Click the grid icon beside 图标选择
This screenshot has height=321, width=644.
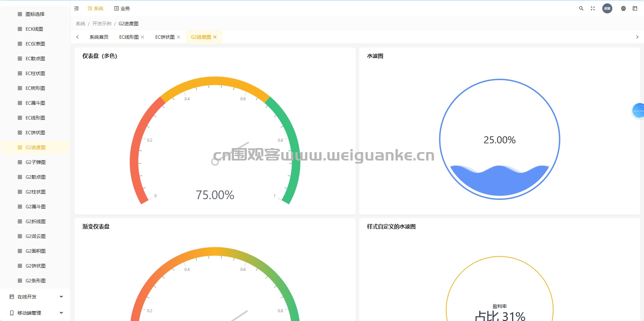pos(20,14)
